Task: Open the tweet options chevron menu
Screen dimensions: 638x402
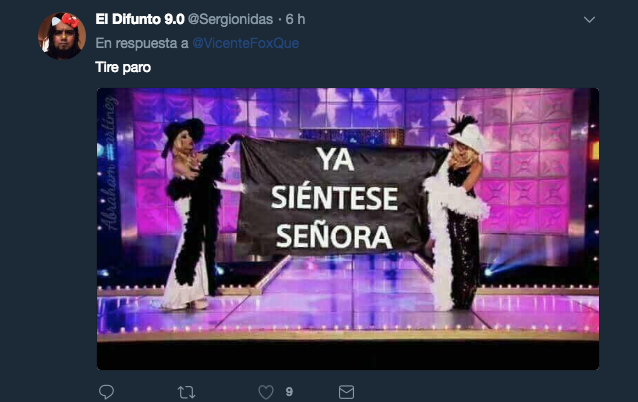Action: tap(589, 20)
